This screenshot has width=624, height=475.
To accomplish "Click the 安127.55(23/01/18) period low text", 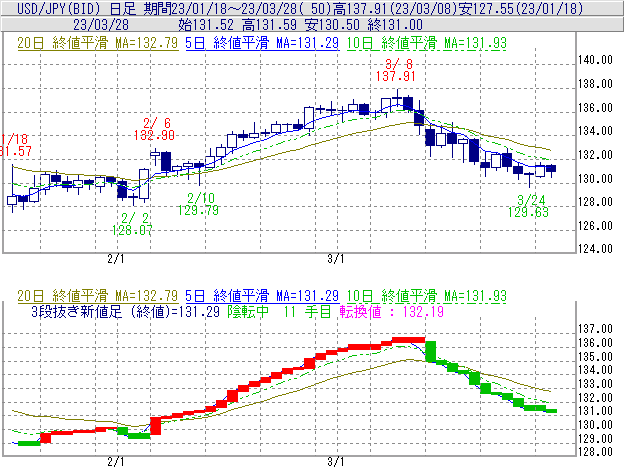I will tap(521, 8).
